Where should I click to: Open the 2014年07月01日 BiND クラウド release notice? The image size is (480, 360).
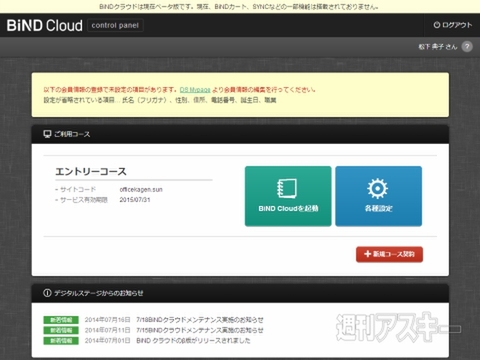point(193,341)
